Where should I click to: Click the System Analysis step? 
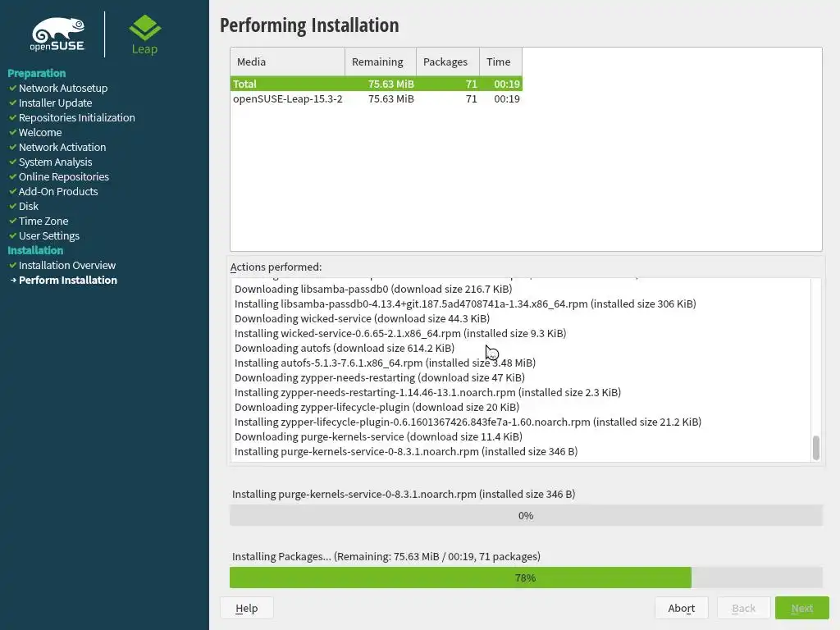pos(55,162)
